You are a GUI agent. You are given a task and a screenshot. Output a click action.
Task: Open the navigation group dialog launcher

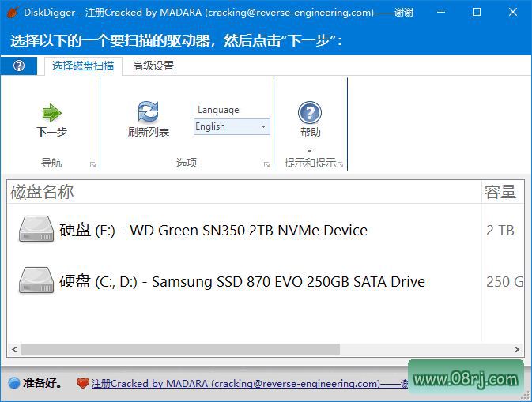(x=92, y=165)
